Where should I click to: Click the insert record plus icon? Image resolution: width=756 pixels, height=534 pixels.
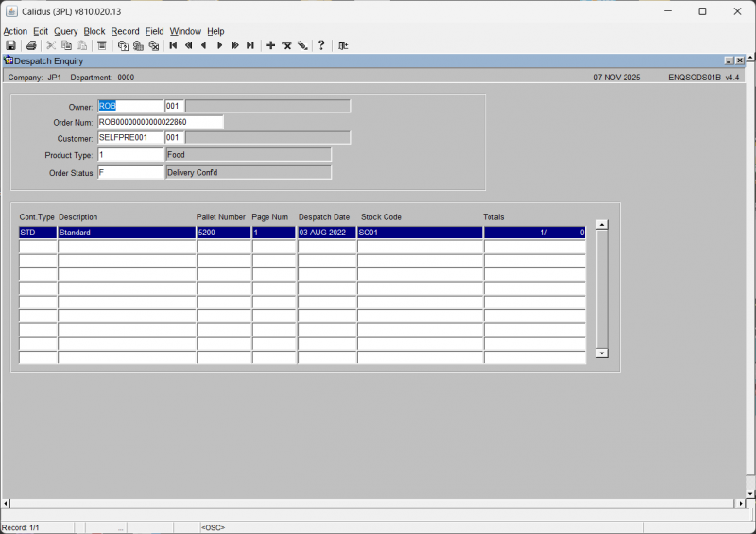pos(271,45)
